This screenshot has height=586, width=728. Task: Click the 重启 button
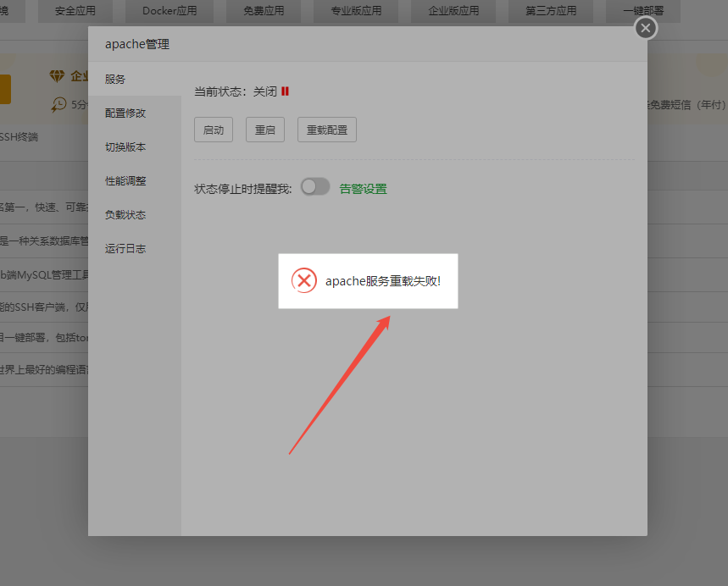pos(265,130)
